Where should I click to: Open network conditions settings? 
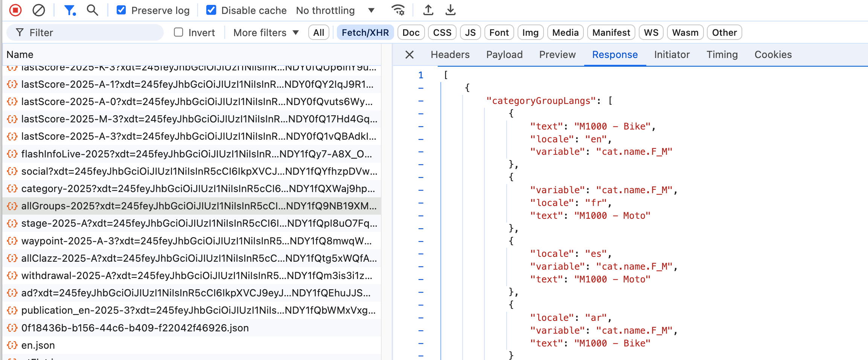[x=398, y=10]
